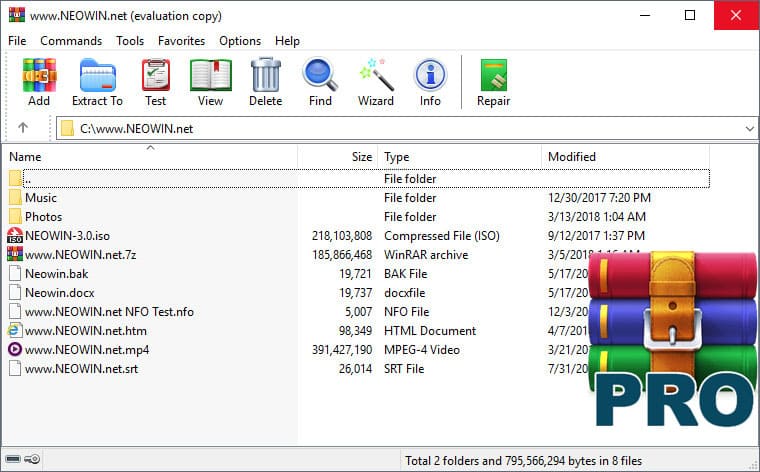Click the archive icon of www.NEOWIN.net.7z
Viewport: 760px width, 472px height.
coord(15,254)
